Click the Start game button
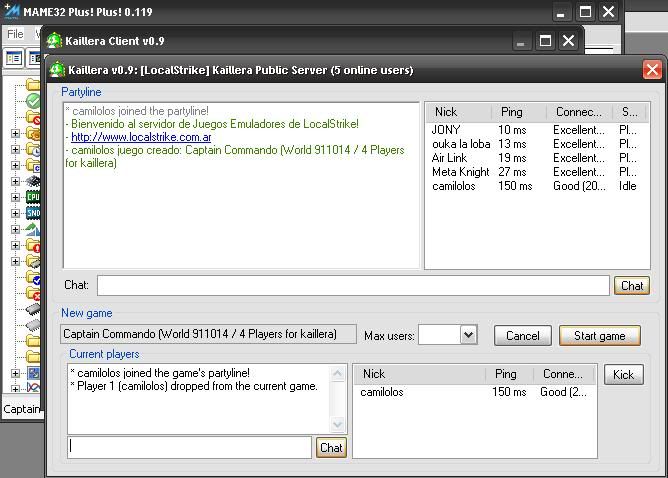The image size is (668, 478). [x=599, y=336]
